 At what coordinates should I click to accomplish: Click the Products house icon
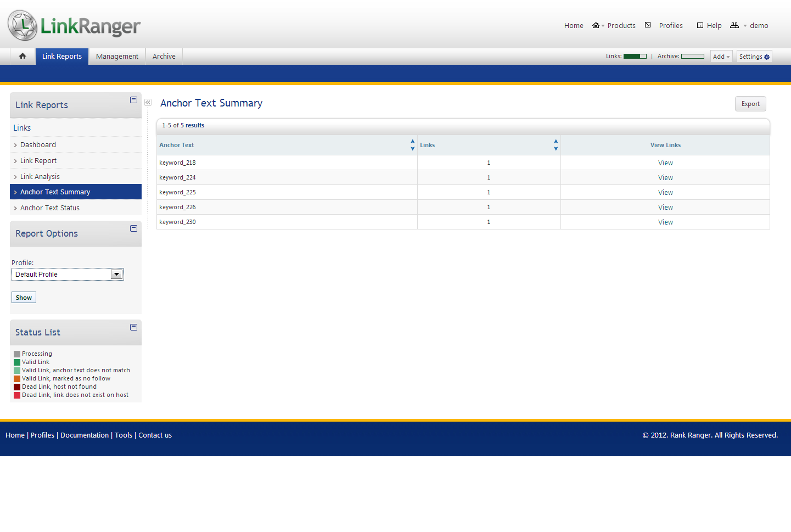(x=596, y=25)
